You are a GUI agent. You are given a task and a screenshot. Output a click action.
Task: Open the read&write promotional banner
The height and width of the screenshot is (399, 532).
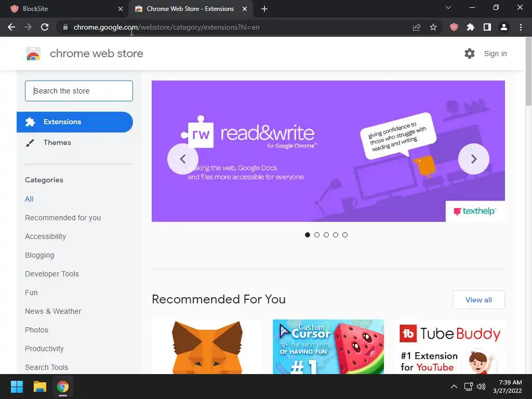point(328,151)
